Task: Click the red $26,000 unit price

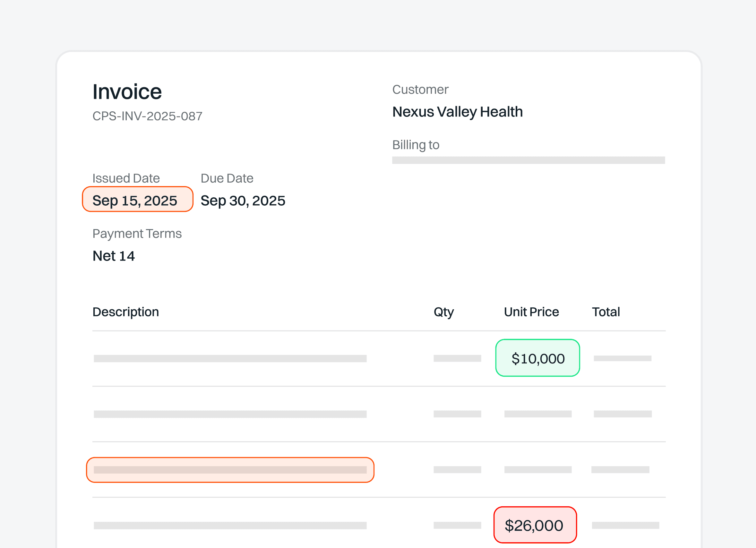Action: click(535, 526)
